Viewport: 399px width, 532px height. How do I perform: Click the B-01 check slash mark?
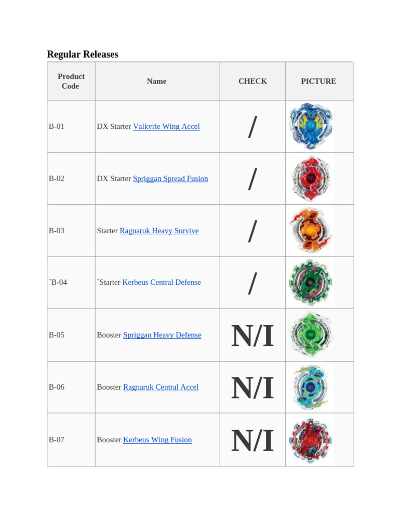pyautogui.click(x=252, y=127)
